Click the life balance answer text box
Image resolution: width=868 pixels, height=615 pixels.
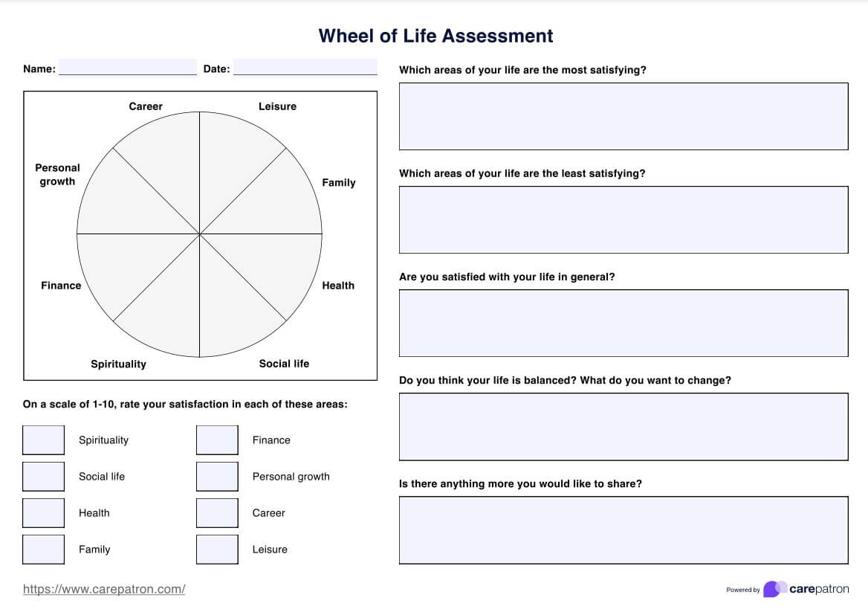point(623,426)
